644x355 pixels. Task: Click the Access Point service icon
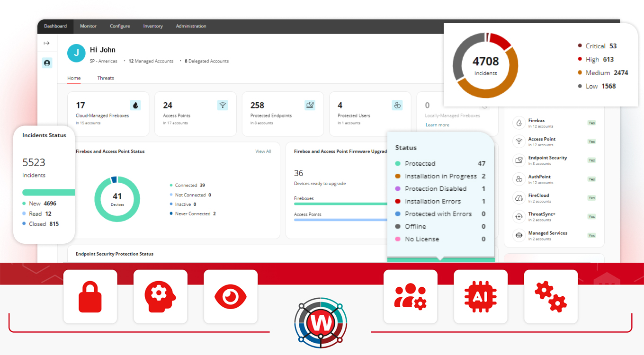519,142
